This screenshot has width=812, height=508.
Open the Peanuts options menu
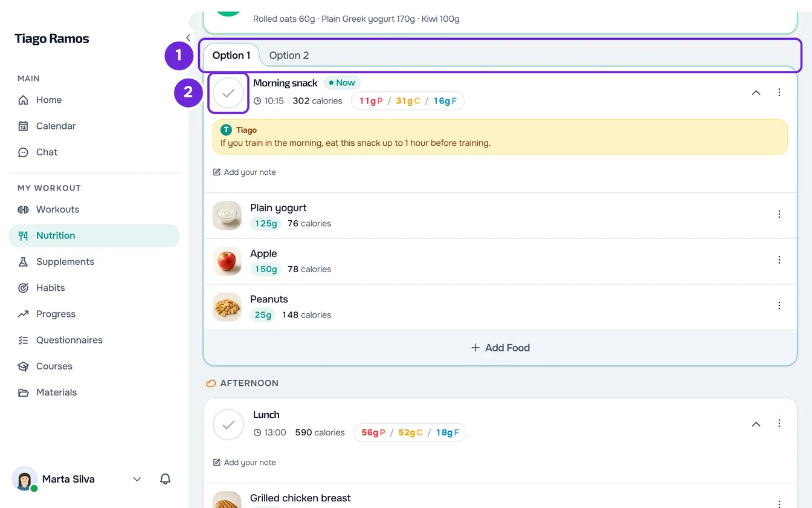click(779, 305)
